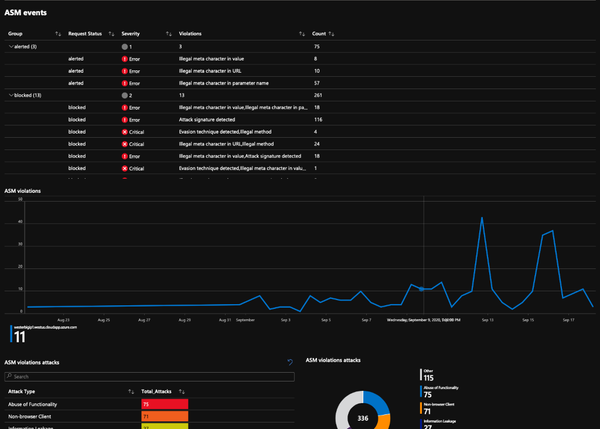Sort by Group column arrows
The width and height of the screenshot is (600, 429).
(x=58, y=34)
